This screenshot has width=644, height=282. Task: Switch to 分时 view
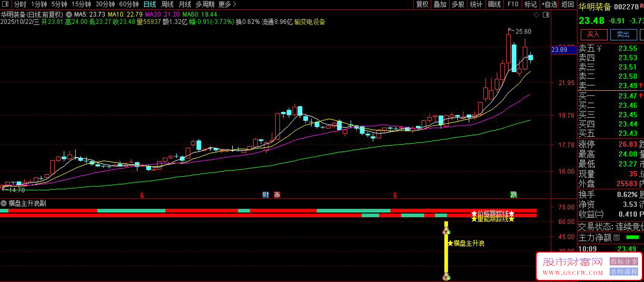20,4
